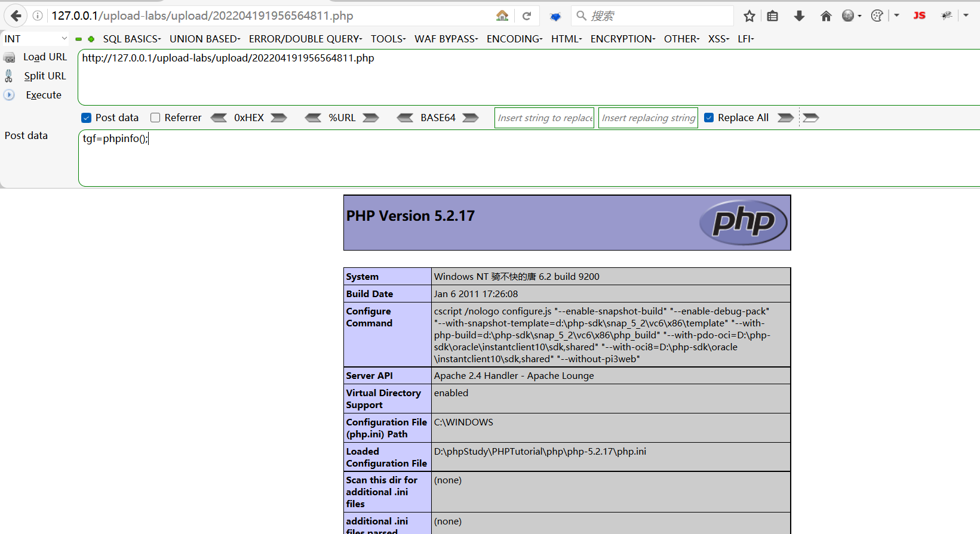Open the cookie manager icon

coord(877,16)
